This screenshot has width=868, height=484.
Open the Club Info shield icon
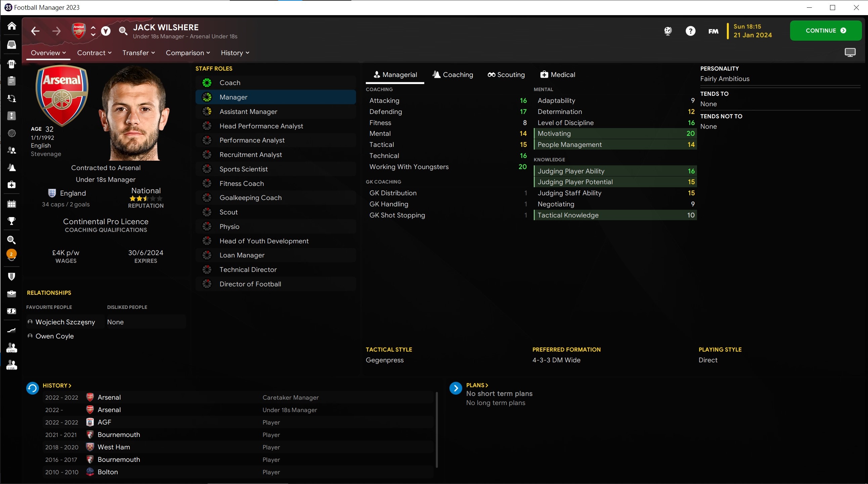click(x=12, y=277)
